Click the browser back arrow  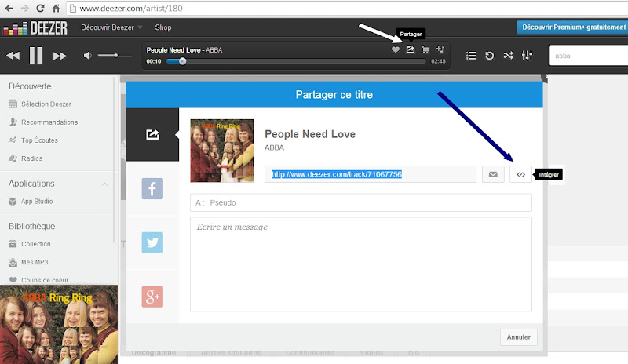click(x=9, y=8)
